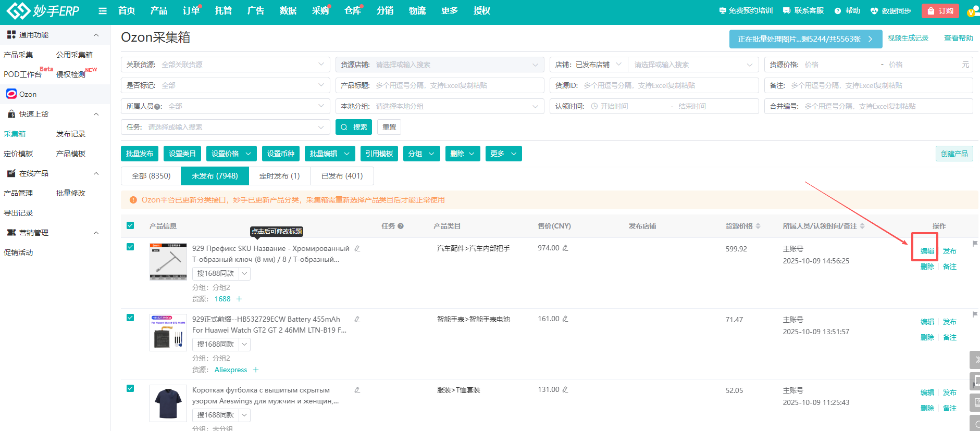
Task: Click the flag icon on the first product row
Action: click(x=975, y=244)
